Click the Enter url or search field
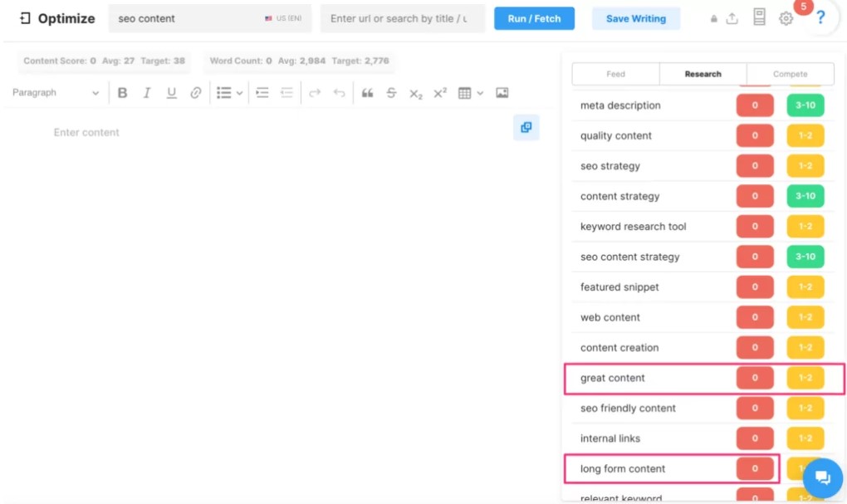 402,17
